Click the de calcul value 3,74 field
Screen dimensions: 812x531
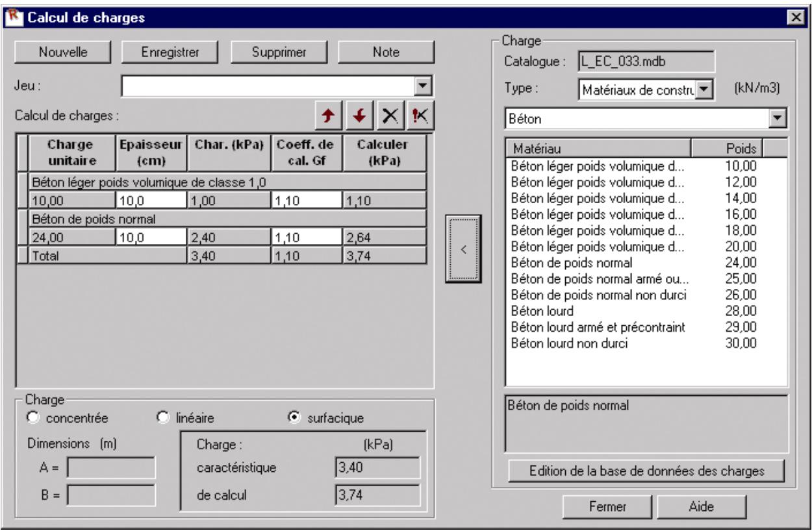coord(377,495)
